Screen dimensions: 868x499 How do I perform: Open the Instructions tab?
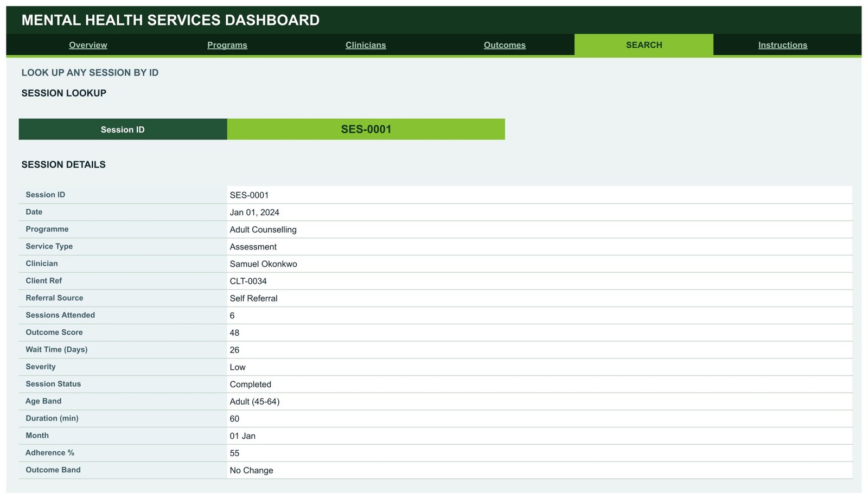[783, 45]
